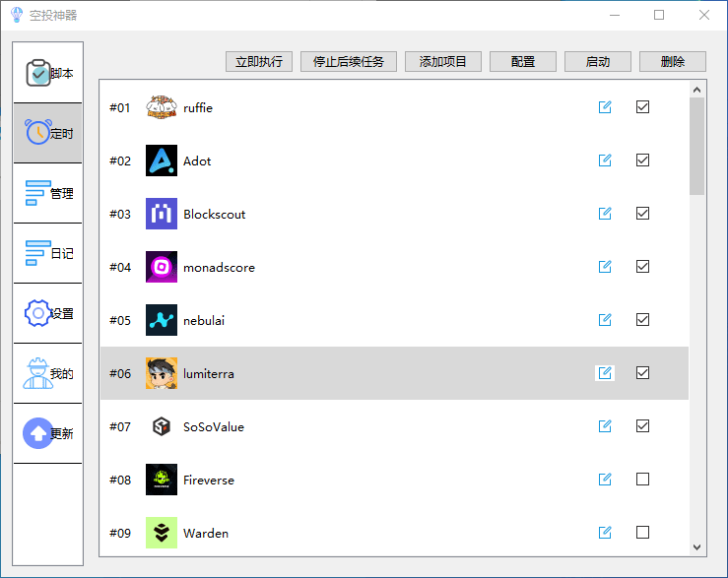
Task: Open the 管理 sidebar tab
Action: point(48,193)
